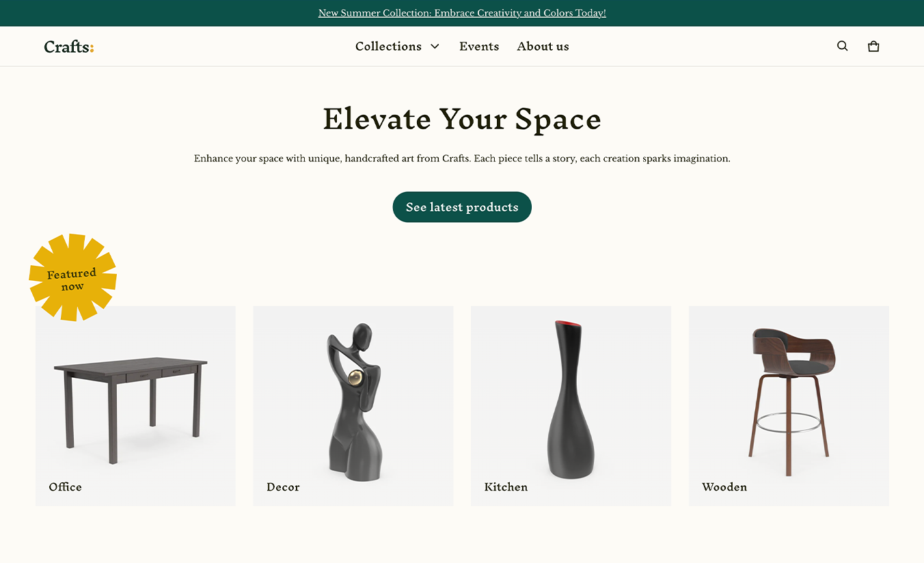This screenshot has height=563, width=924.
Task: Click the New Summer Collection announcement link
Action: click(x=462, y=13)
